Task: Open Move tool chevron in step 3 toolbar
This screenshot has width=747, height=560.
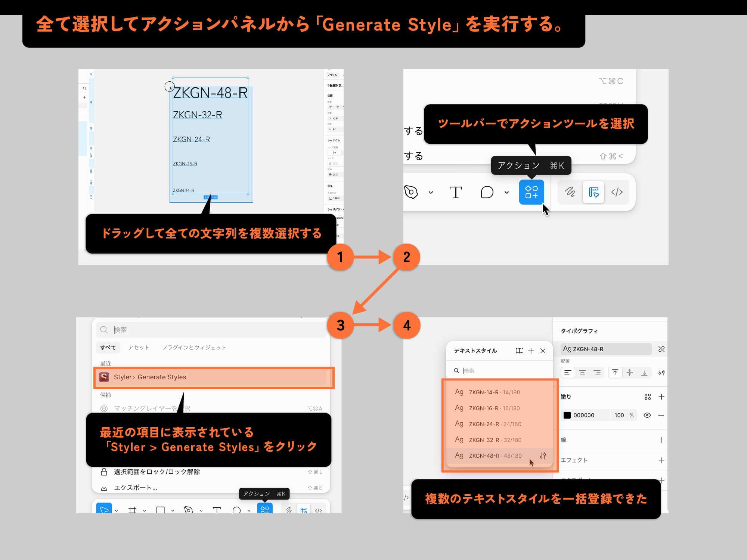Action: click(x=117, y=510)
